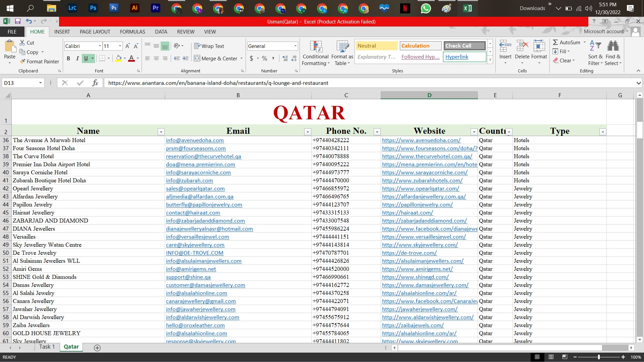Click the AutoSum button
The image size is (644, 362).
pyautogui.click(x=567, y=42)
